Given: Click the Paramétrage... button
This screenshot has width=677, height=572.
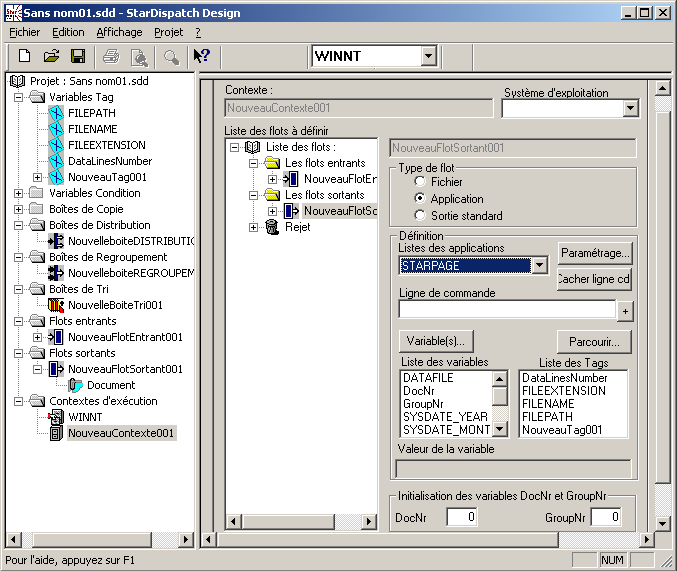Looking at the screenshot, I should click(594, 253).
